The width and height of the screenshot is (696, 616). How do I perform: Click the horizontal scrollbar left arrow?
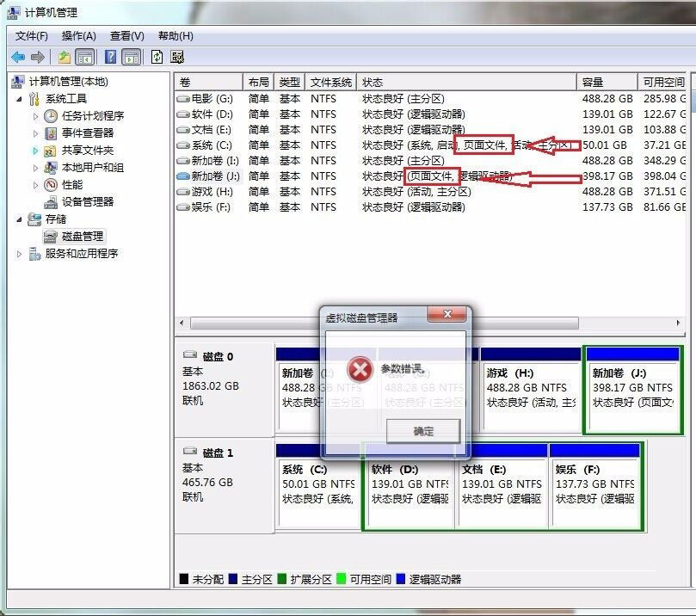tap(182, 323)
